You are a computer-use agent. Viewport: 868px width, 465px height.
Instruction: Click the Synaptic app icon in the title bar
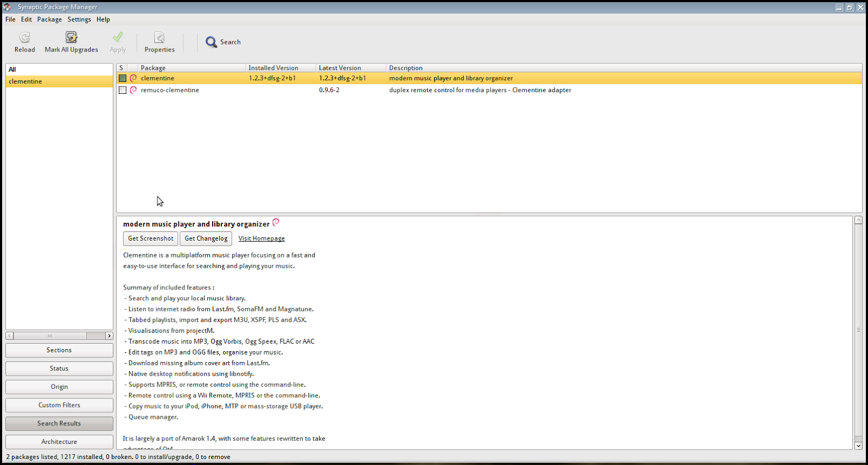pos(7,7)
